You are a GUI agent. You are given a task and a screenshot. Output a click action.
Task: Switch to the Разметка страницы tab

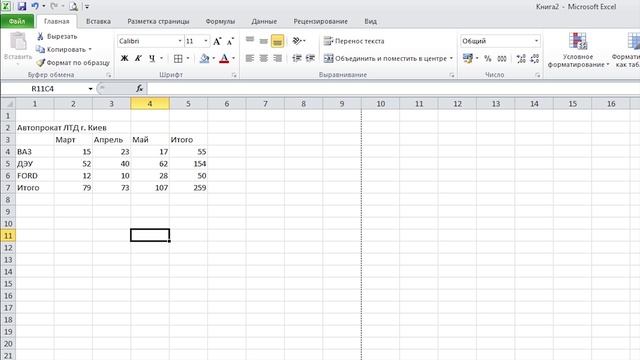[158, 21]
